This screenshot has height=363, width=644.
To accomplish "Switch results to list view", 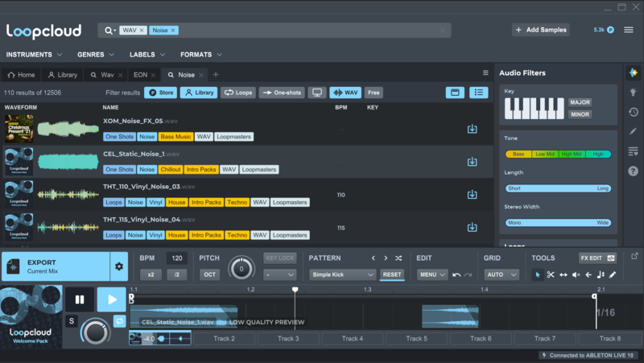I will coord(480,93).
